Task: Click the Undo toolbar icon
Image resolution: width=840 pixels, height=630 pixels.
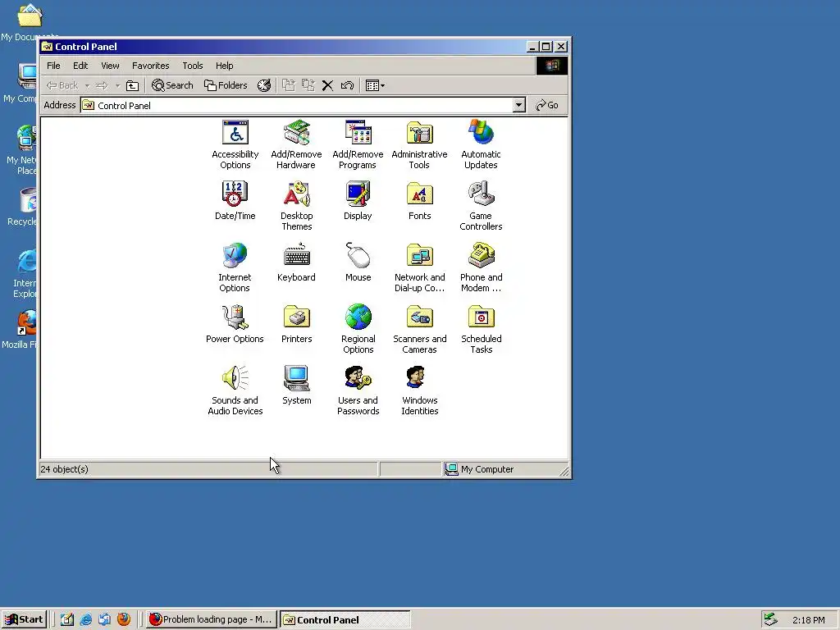Action: (347, 85)
